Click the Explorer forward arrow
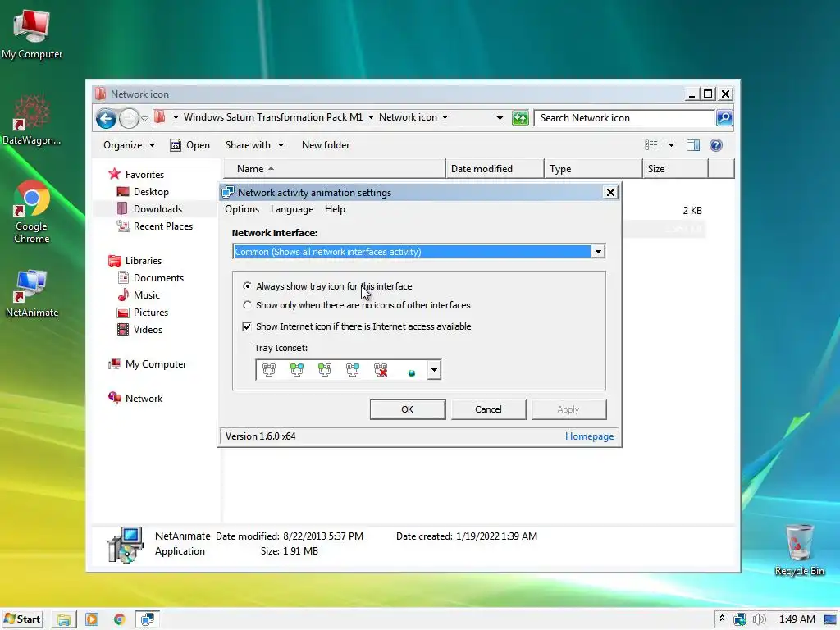The image size is (840, 630). (129, 118)
